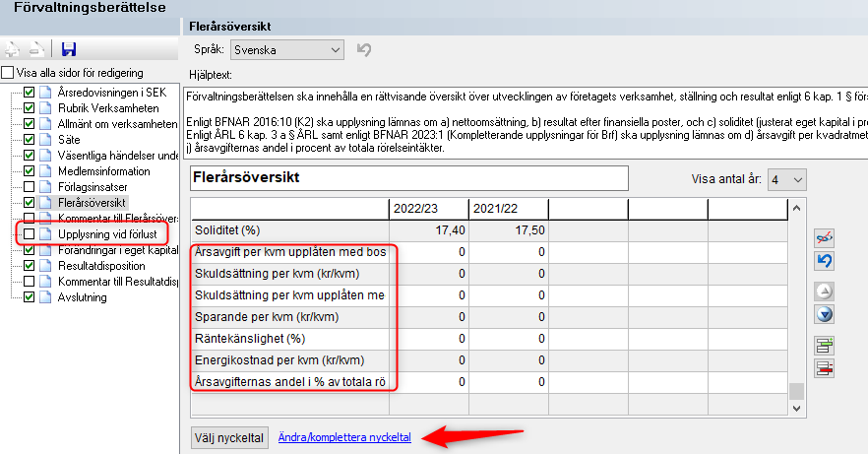868x454 pixels.
Task: Click Soliditet value 17,50 cell
Action: [x=509, y=230]
